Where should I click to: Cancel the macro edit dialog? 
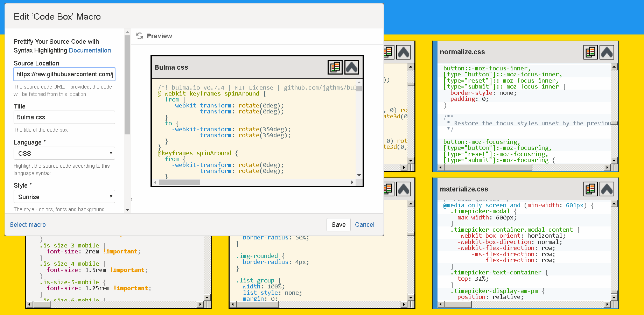tap(364, 225)
